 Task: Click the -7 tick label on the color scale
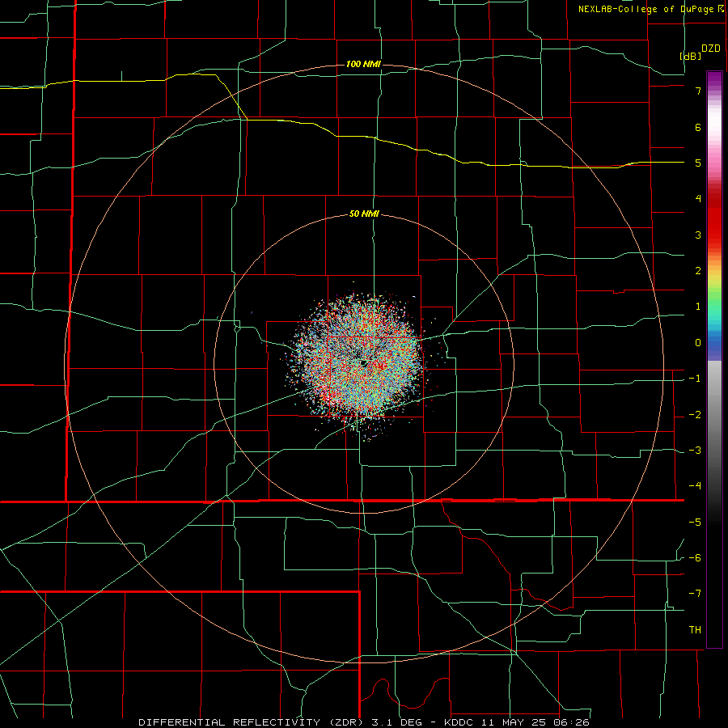click(x=695, y=594)
